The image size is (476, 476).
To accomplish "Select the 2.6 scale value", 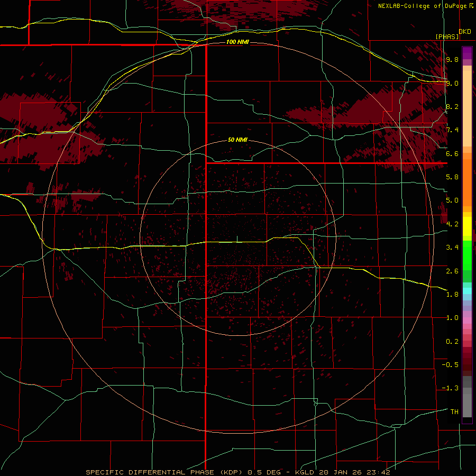I will 452,271.
